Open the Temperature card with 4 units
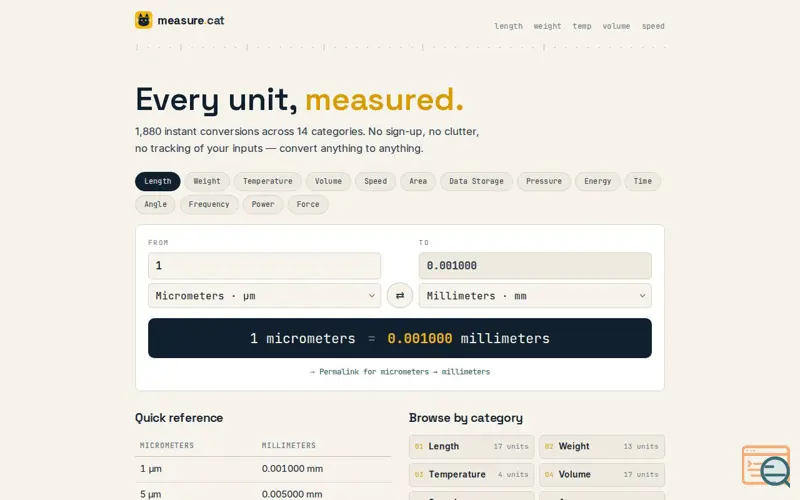The height and width of the screenshot is (500, 800). [471, 474]
